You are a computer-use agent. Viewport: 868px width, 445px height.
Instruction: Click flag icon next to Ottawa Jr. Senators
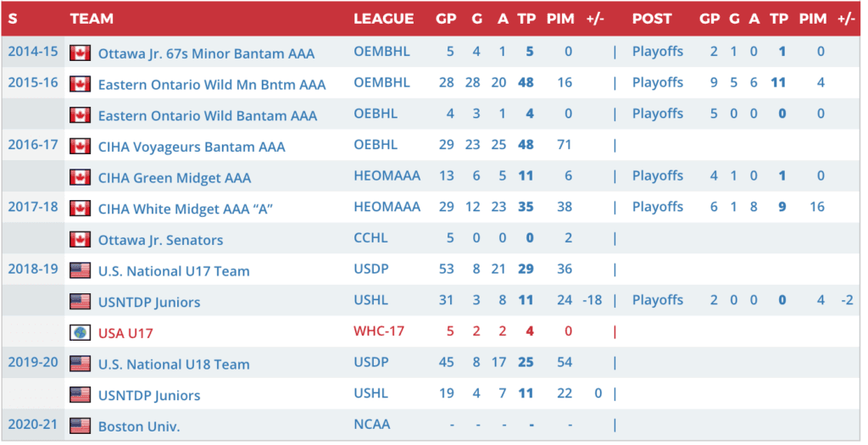pos(81,239)
